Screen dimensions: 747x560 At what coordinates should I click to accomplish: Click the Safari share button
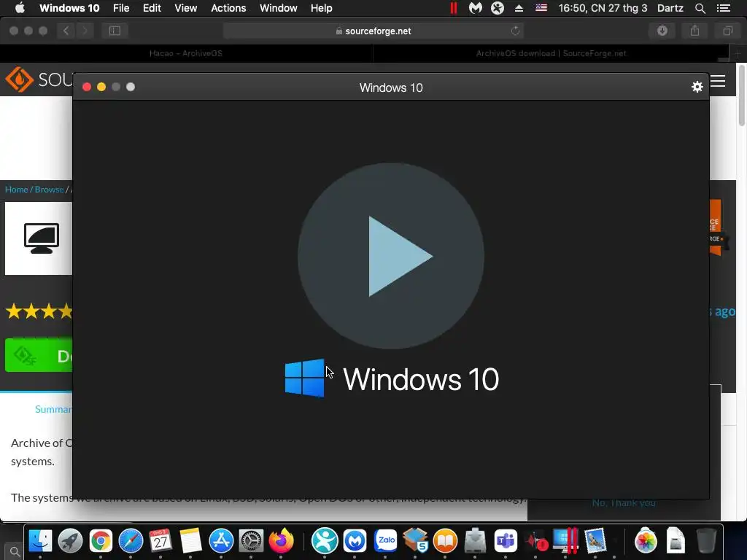694,31
